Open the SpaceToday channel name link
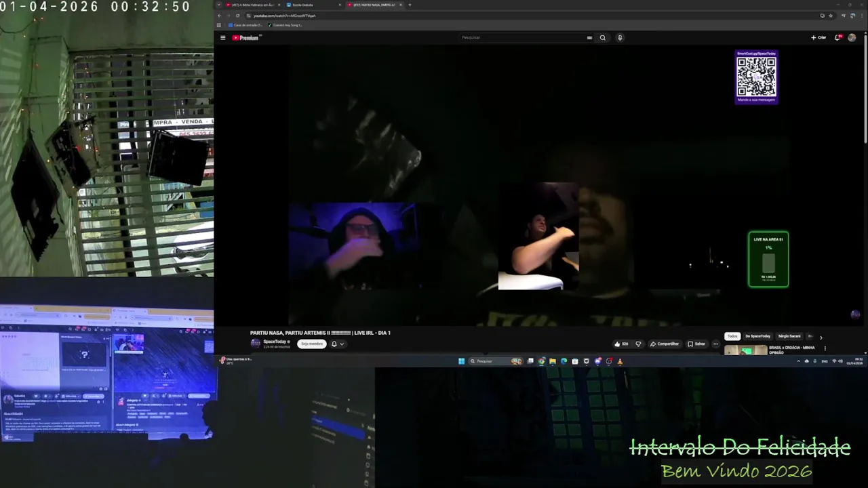 click(275, 342)
